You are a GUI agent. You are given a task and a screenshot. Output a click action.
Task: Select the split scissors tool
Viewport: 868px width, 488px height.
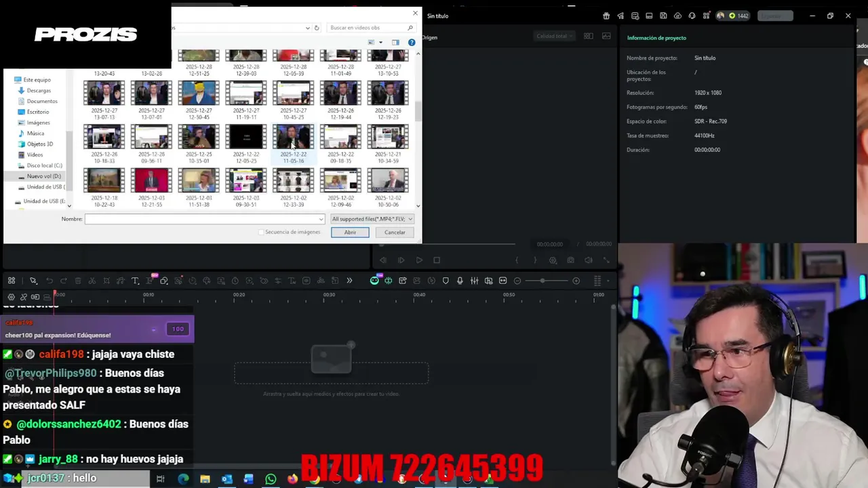[x=92, y=281]
